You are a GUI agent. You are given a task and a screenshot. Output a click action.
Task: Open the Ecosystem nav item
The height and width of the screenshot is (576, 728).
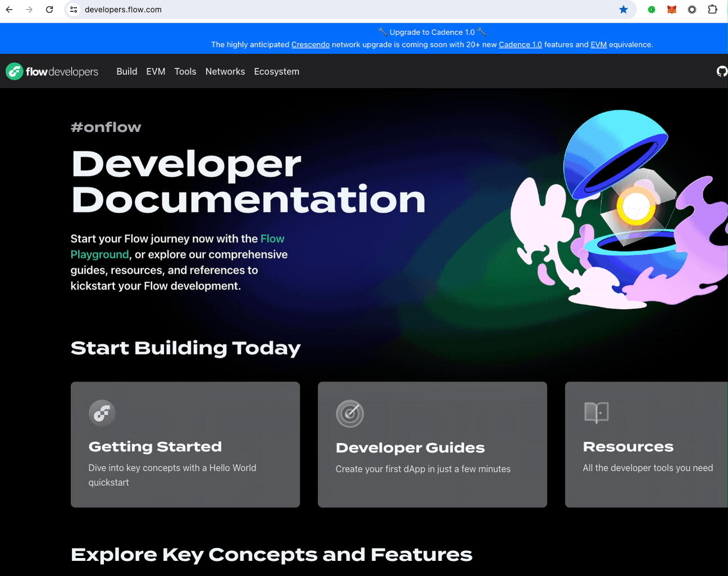click(276, 71)
